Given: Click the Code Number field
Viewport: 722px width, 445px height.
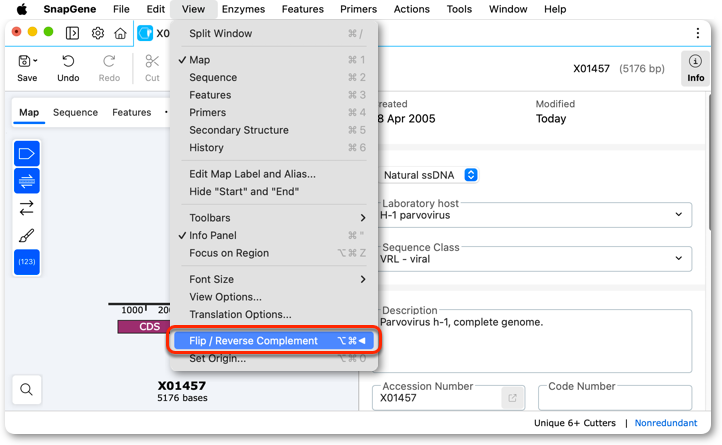Looking at the screenshot, I should tap(615, 398).
